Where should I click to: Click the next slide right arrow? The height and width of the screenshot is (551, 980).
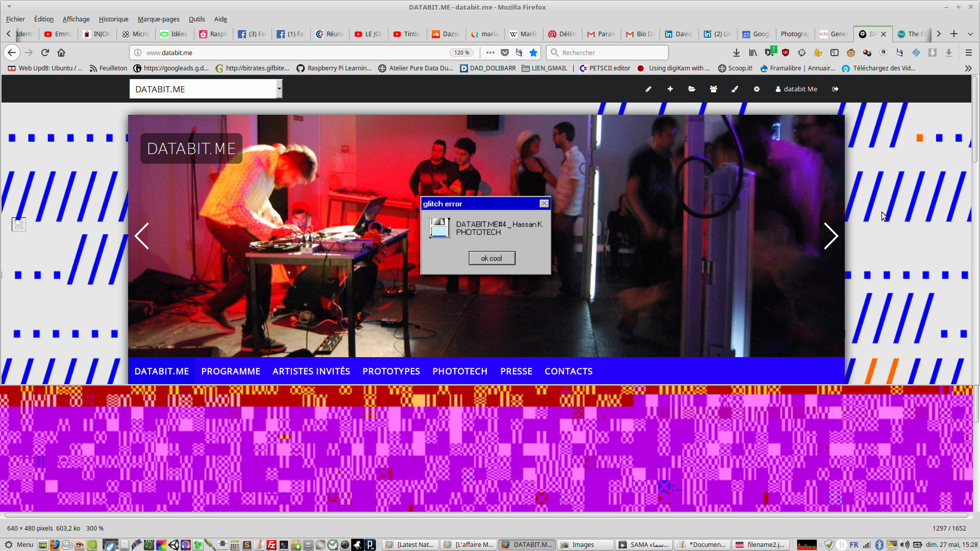(x=830, y=236)
